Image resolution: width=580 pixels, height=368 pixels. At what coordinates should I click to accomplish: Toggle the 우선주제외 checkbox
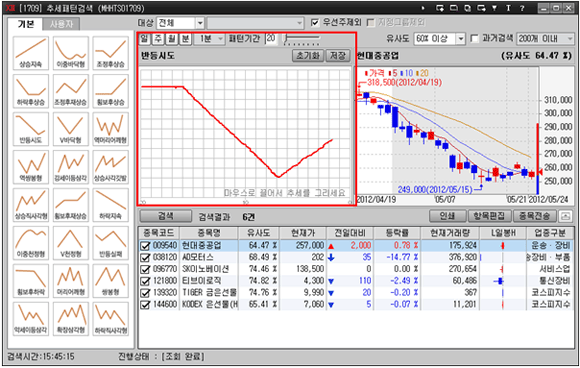tap(315, 23)
